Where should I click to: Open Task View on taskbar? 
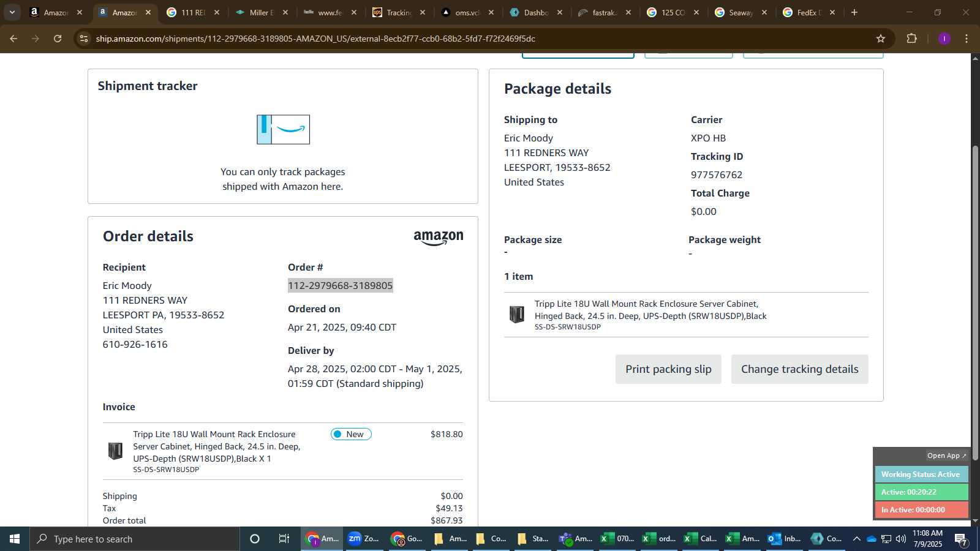(284, 539)
